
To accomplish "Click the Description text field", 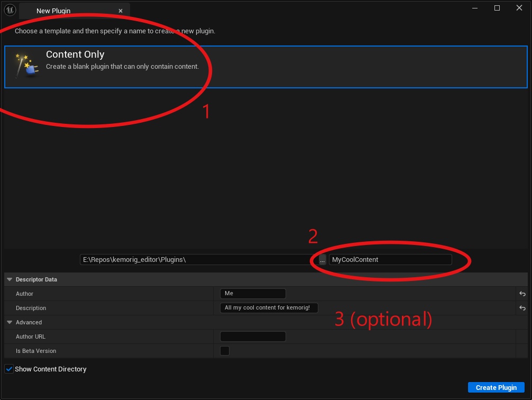I will [x=269, y=308].
